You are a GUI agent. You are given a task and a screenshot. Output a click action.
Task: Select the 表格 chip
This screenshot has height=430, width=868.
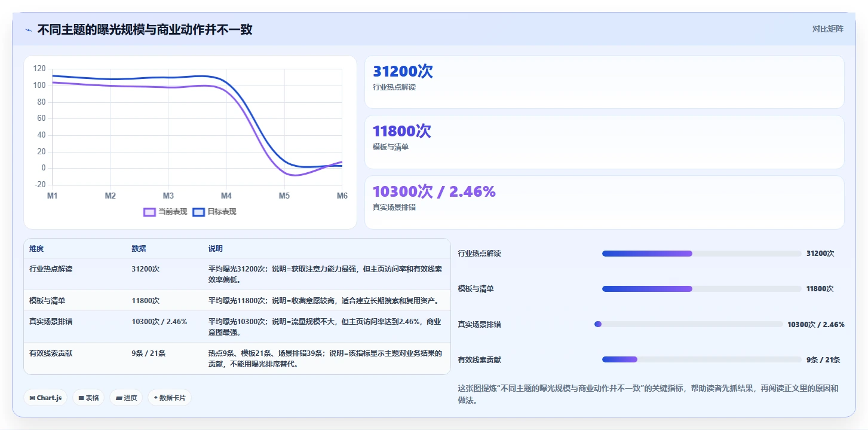(88, 398)
